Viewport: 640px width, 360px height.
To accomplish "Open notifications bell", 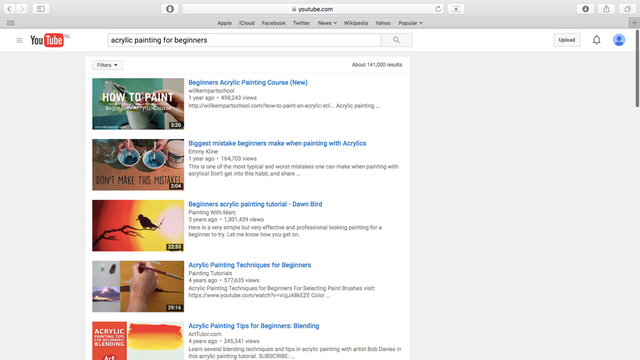I will point(596,40).
